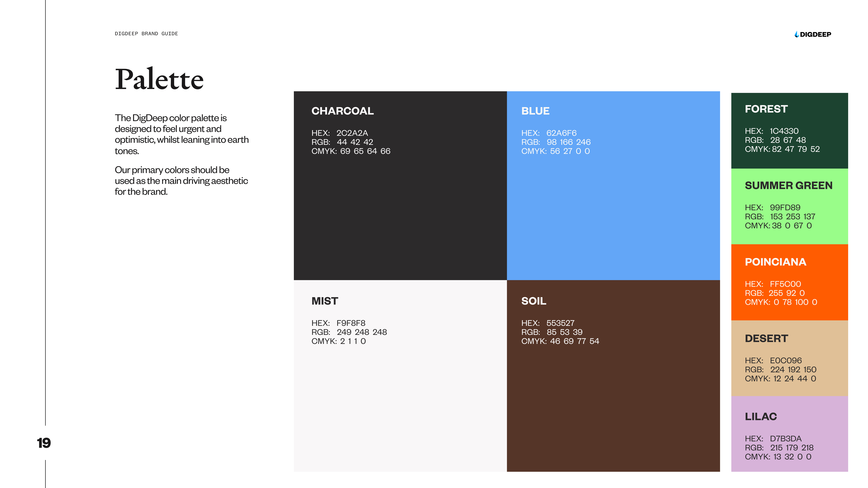
Task: Click the RGB value 249 248 248
Action: [x=362, y=332]
